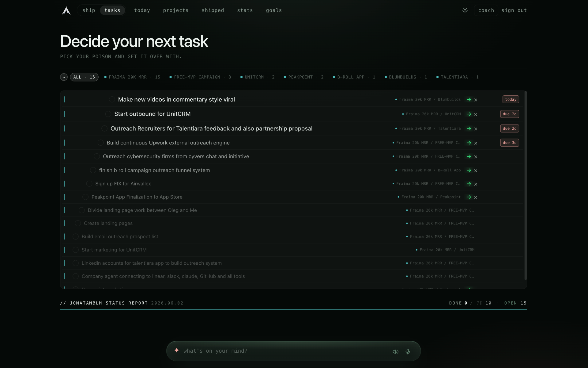Open the today tab

point(142,10)
